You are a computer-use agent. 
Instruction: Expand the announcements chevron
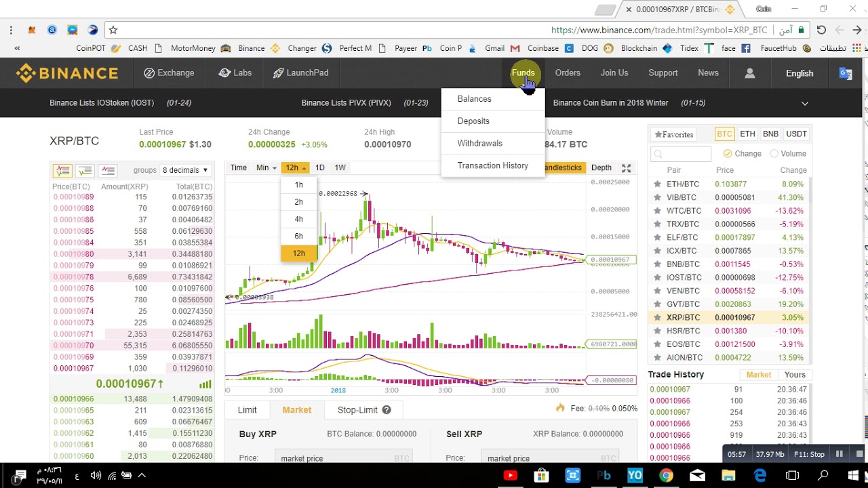[x=805, y=103]
